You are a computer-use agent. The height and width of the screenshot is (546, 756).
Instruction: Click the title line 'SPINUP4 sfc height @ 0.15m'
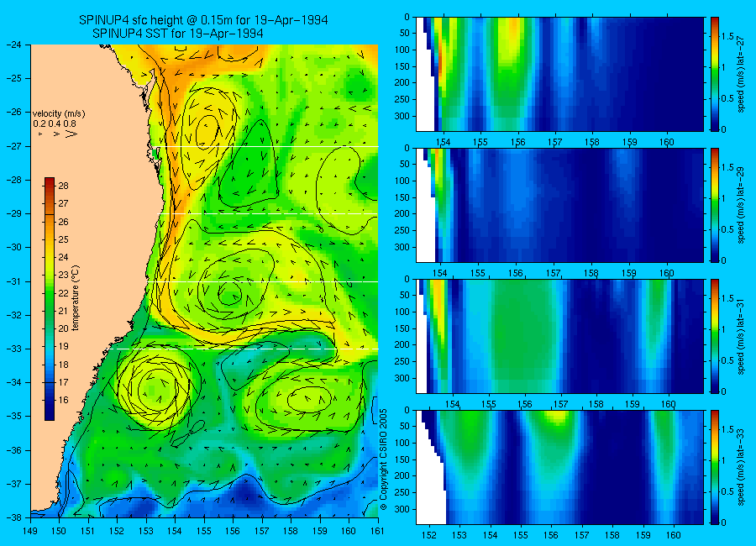click(203, 20)
